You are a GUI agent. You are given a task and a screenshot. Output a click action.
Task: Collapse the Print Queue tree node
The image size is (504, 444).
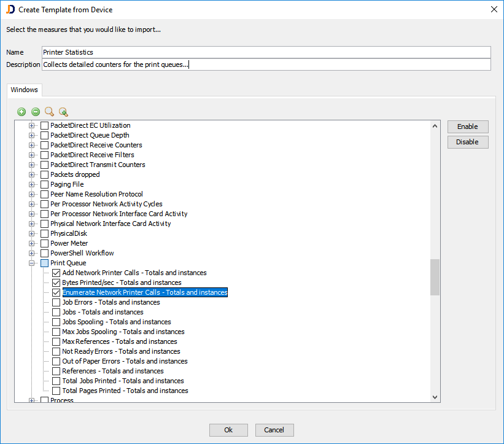click(32, 263)
